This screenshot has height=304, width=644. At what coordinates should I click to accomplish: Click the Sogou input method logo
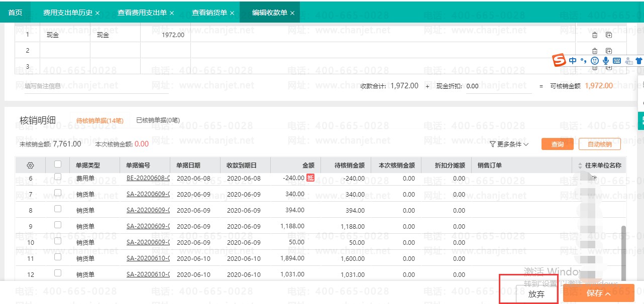click(559, 61)
